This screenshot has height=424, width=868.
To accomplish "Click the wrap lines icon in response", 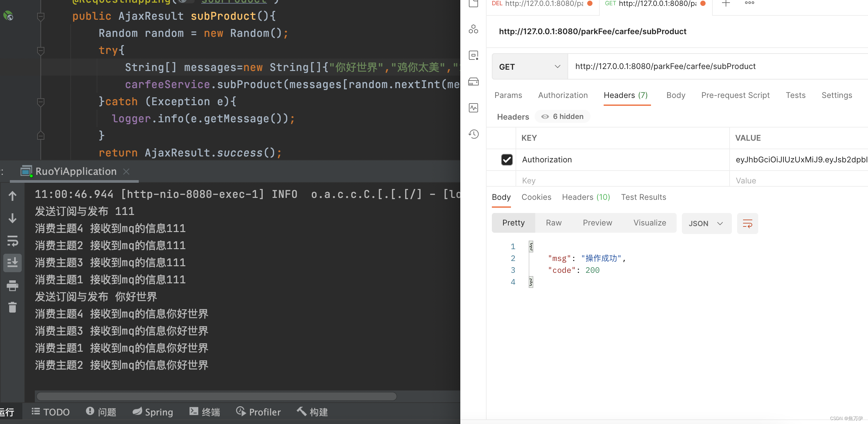I will click(747, 223).
